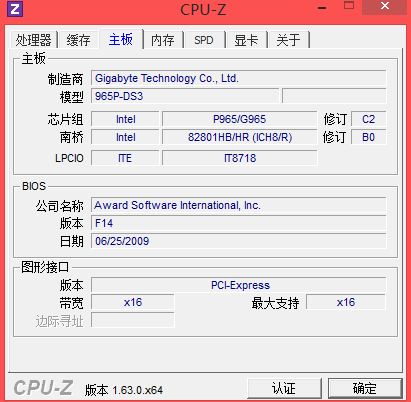Click the BIOS date field 06/25/2009

(x=239, y=241)
